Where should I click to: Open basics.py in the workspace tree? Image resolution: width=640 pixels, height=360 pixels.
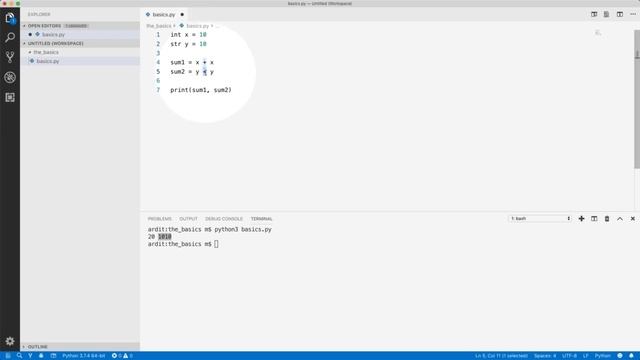(48, 61)
